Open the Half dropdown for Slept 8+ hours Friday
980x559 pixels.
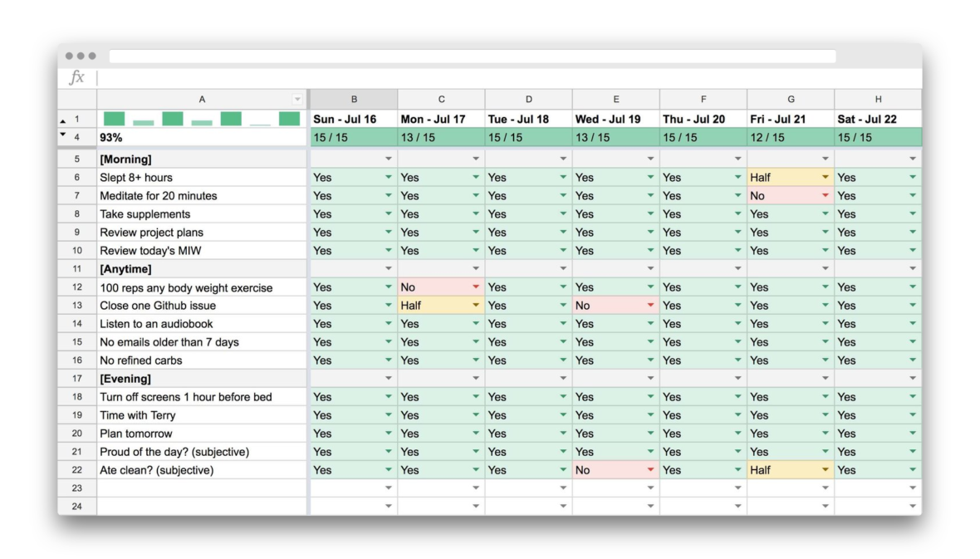tap(824, 177)
